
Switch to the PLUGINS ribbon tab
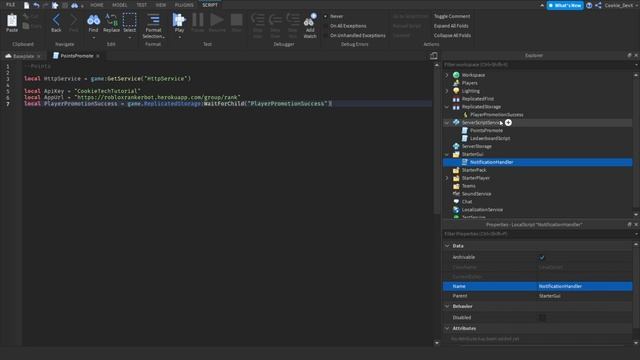[x=184, y=5]
